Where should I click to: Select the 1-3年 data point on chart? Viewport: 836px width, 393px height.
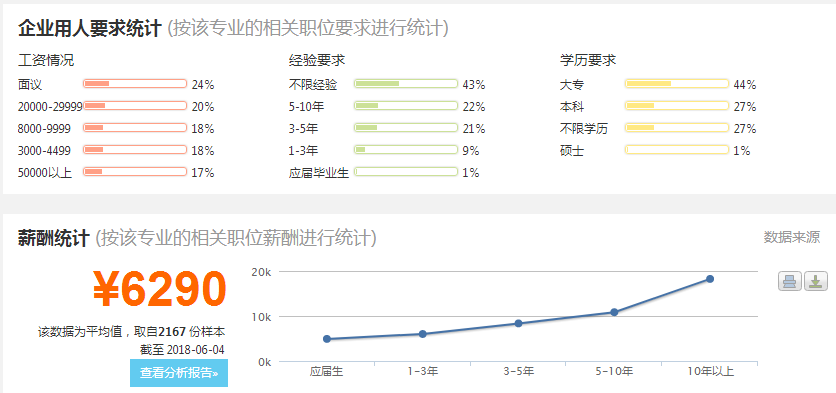[x=422, y=334]
